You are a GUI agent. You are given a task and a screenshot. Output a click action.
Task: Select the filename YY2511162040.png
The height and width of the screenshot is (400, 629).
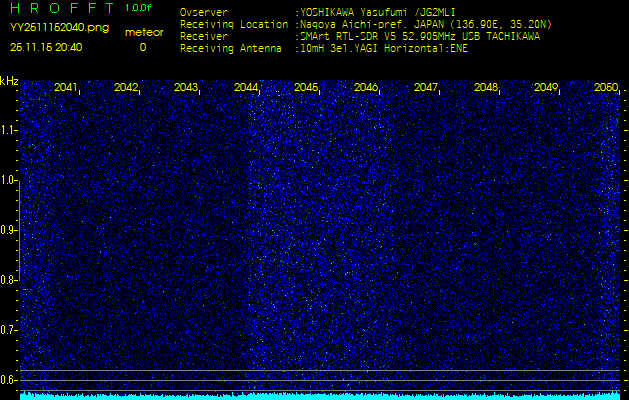(x=59, y=28)
